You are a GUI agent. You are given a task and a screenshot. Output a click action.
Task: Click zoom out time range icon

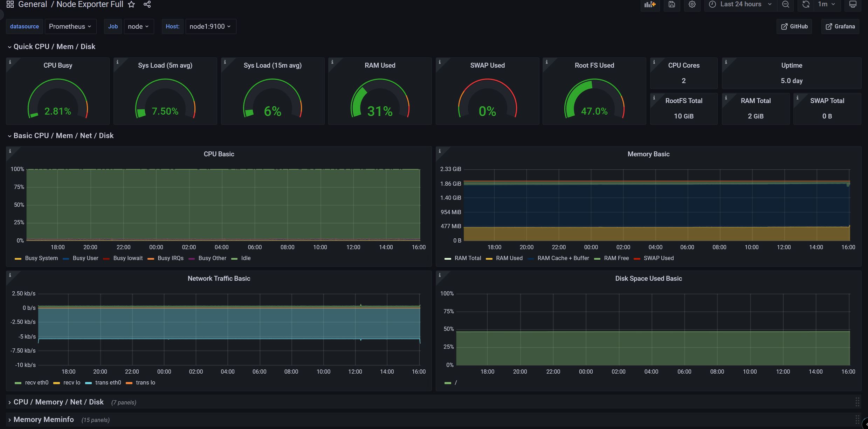point(786,4)
